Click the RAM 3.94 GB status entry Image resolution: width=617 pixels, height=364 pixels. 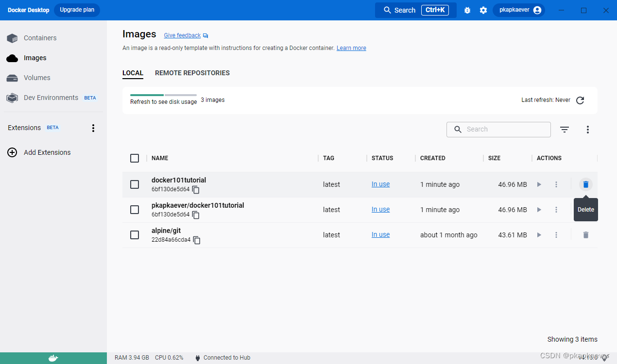(132, 358)
